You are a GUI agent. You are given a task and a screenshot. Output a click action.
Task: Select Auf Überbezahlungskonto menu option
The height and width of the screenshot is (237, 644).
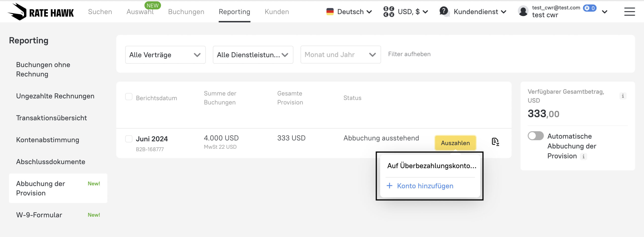(431, 166)
